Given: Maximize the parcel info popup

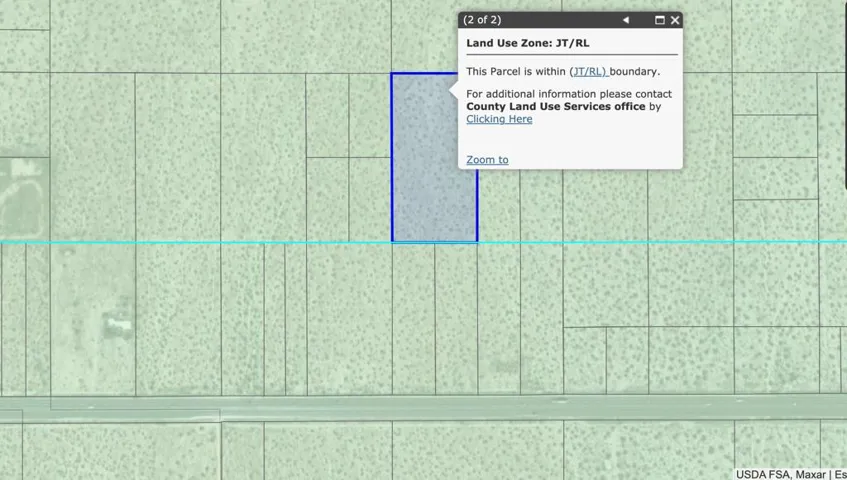Looking at the screenshot, I should click(659, 20).
